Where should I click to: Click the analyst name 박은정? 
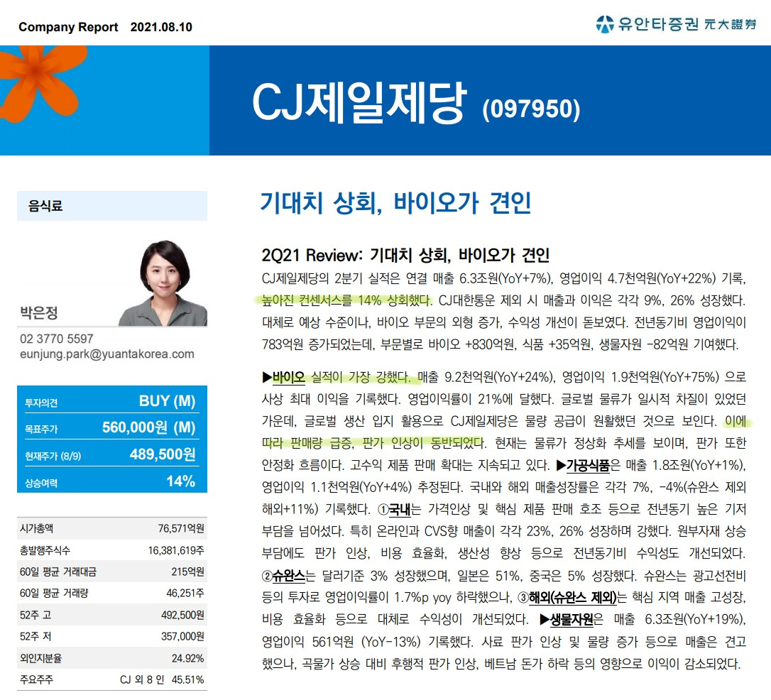coord(39,312)
